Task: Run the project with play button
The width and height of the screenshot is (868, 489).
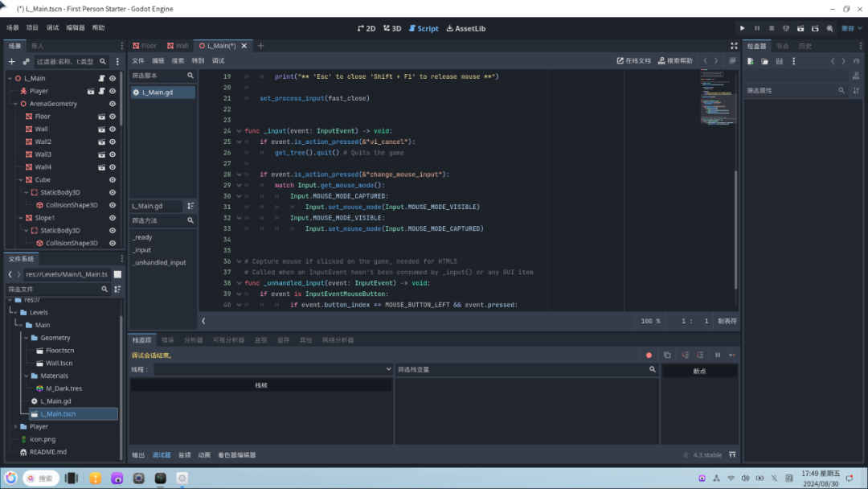Action: [x=743, y=28]
